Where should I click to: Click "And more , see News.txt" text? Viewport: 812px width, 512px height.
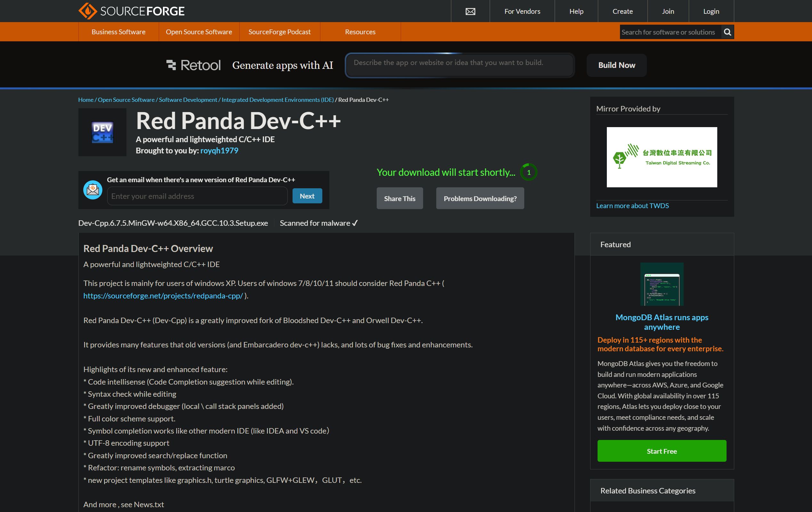pos(124,505)
